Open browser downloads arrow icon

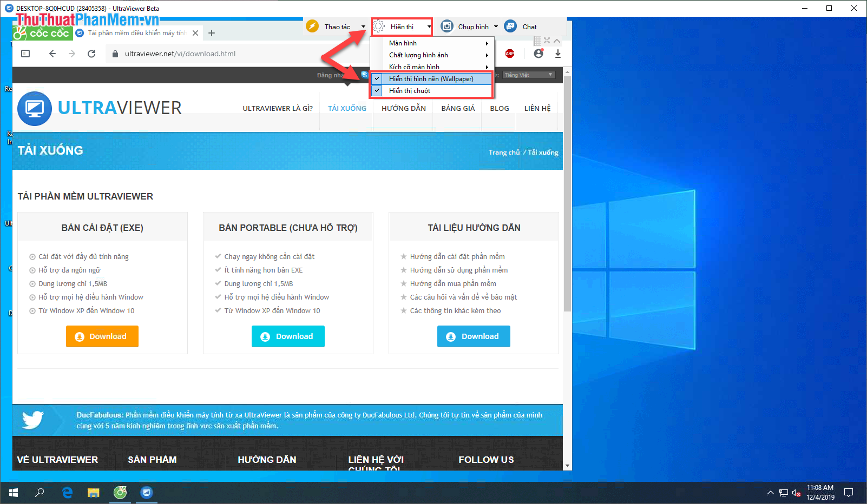(x=558, y=54)
